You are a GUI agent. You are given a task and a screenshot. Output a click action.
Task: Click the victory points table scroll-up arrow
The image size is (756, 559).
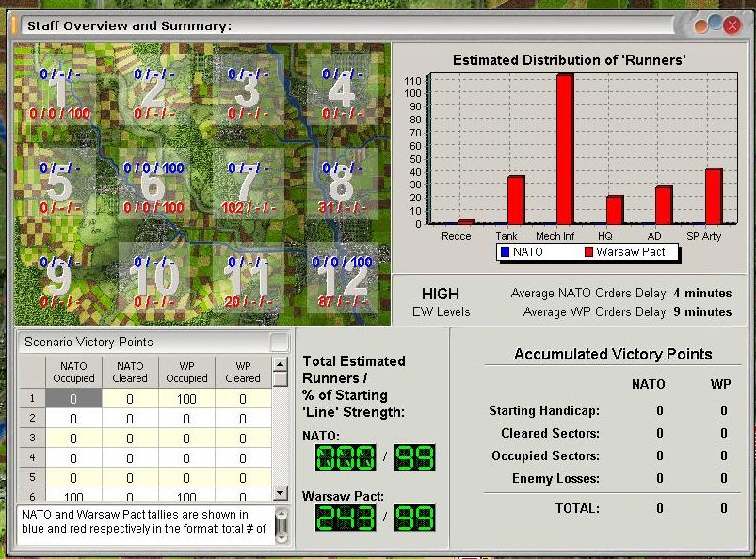[x=281, y=364]
